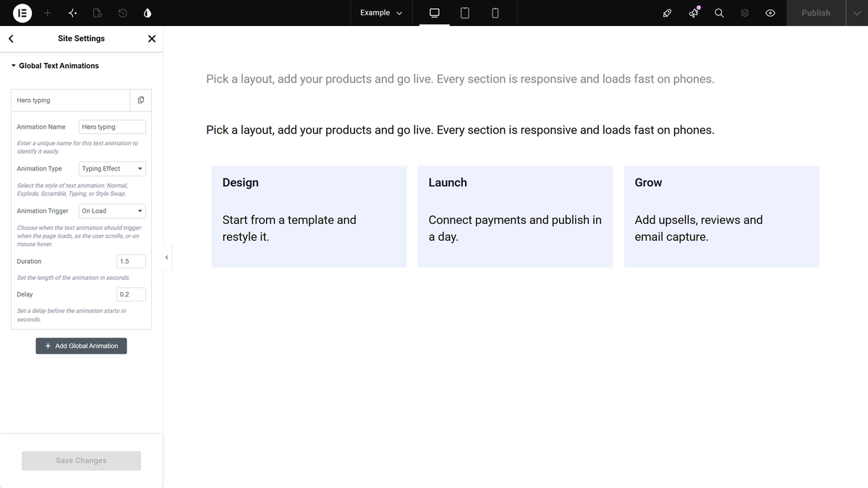Image resolution: width=868 pixels, height=488 pixels.
Task: Switch to Desktop device view
Action: (435, 13)
